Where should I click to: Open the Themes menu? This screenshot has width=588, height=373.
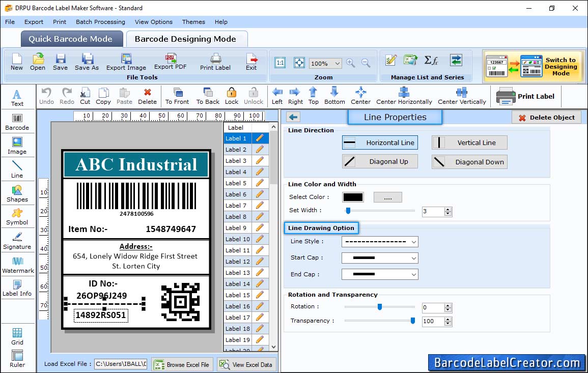[x=193, y=22]
